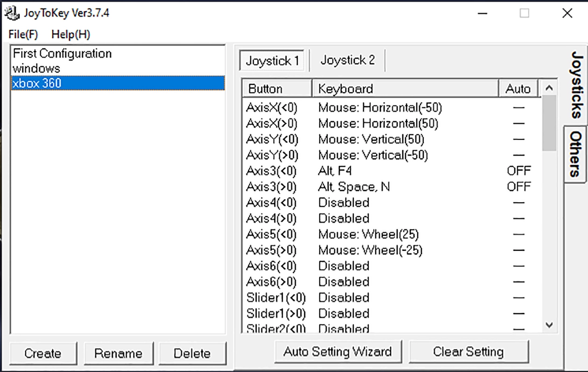Close the JoyToKey window
This screenshot has height=372, width=588.
pyautogui.click(x=567, y=13)
